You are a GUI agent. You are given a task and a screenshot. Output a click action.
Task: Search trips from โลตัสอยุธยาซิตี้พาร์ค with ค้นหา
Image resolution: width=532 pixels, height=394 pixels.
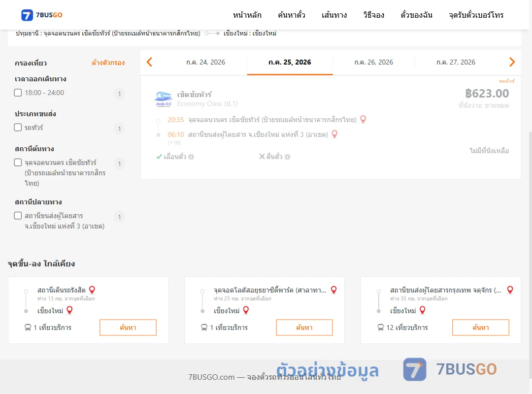(x=304, y=328)
